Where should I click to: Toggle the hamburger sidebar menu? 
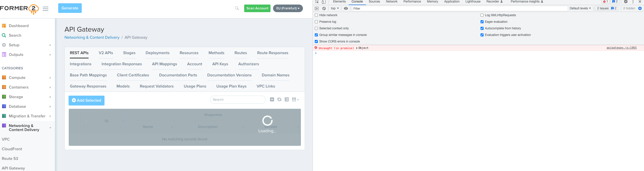click(x=46, y=9)
